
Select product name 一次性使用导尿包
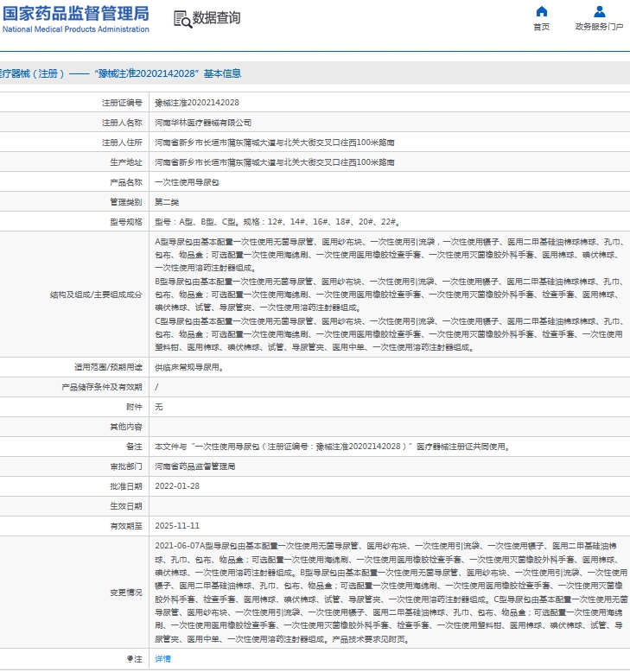(187, 182)
